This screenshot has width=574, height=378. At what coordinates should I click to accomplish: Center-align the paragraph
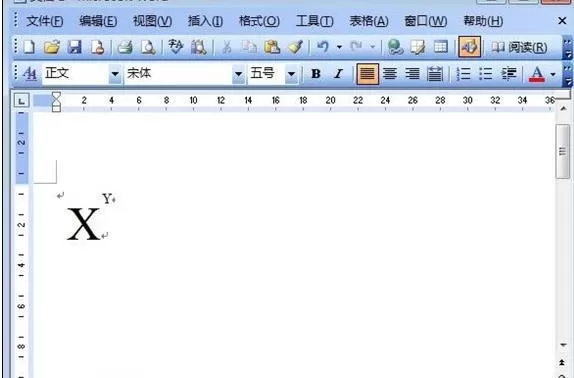(390, 74)
